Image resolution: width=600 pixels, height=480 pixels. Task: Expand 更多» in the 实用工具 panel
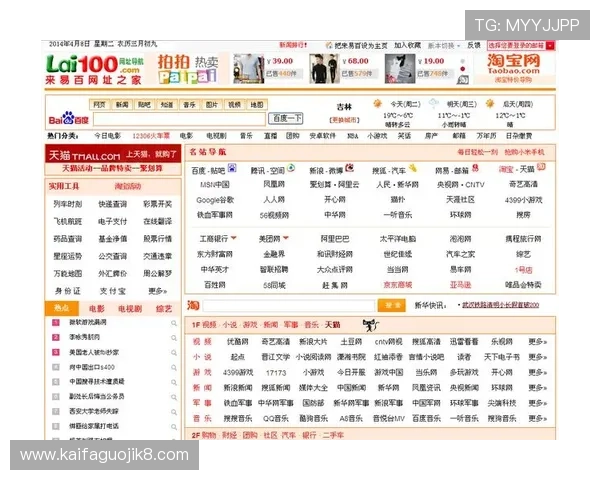pos(158,291)
